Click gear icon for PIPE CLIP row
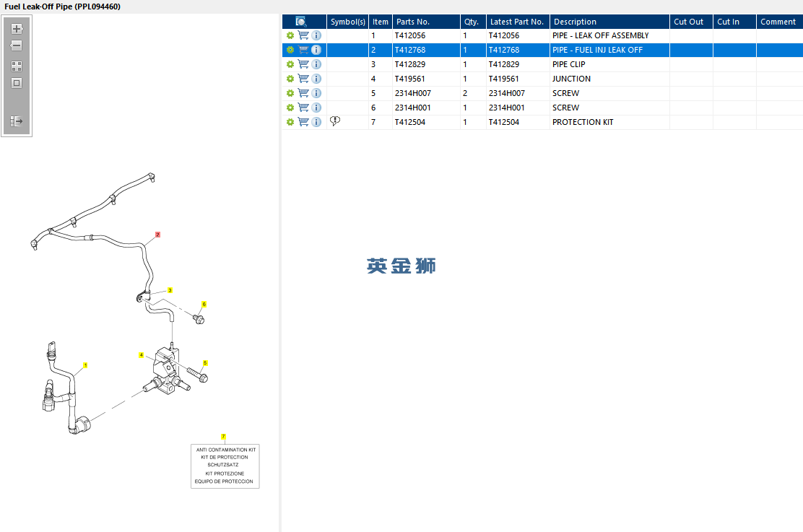The image size is (803, 532). pyautogui.click(x=290, y=64)
